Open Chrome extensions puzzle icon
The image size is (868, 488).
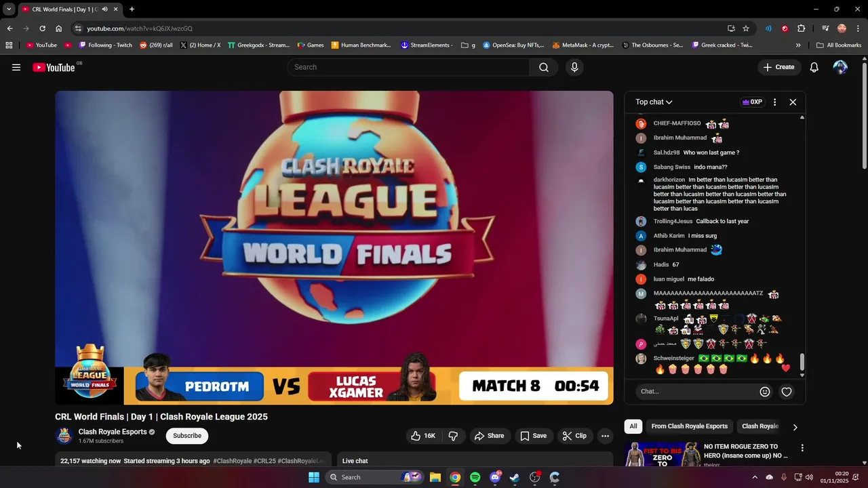[801, 28]
